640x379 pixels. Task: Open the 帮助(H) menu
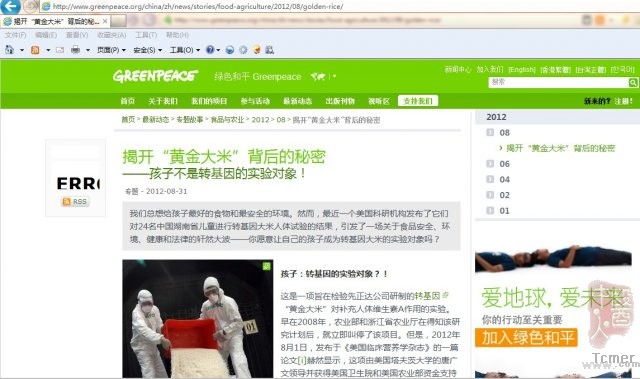click(177, 35)
